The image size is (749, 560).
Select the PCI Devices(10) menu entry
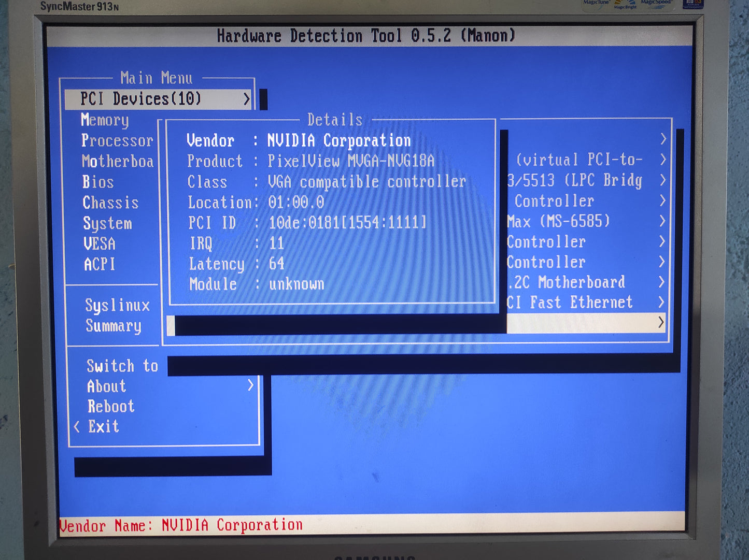(x=140, y=99)
